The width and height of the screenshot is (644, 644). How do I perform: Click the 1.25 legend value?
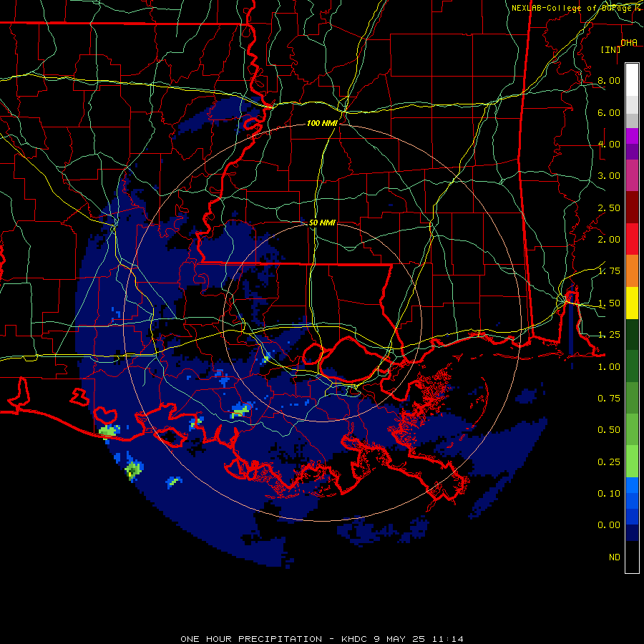(x=609, y=335)
